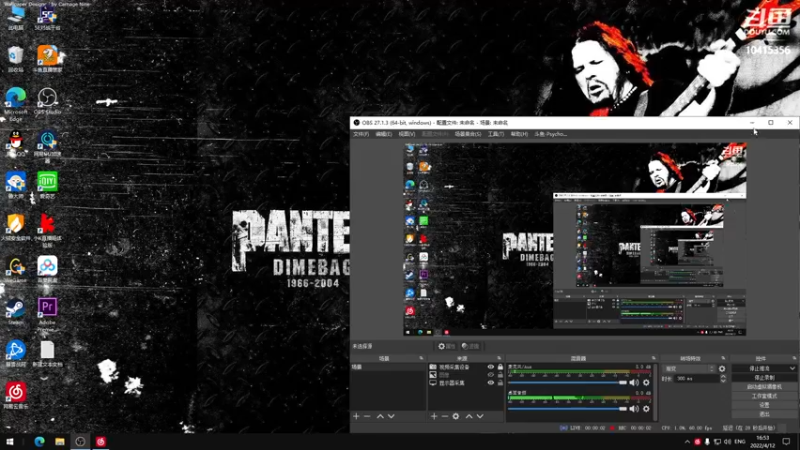Click the Settings button in controls panel
Image resolution: width=800 pixels, height=450 pixels.
coord(764,405)
